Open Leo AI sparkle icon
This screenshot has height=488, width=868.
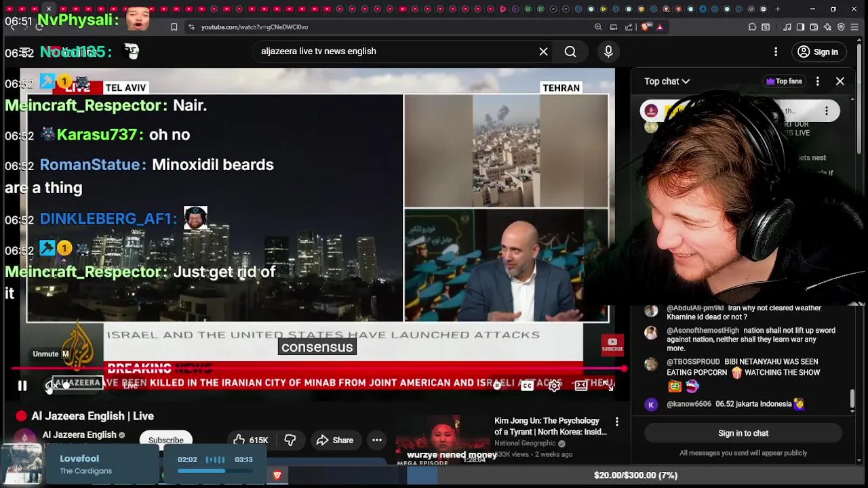pyautogui.click(x=827, y=27)
